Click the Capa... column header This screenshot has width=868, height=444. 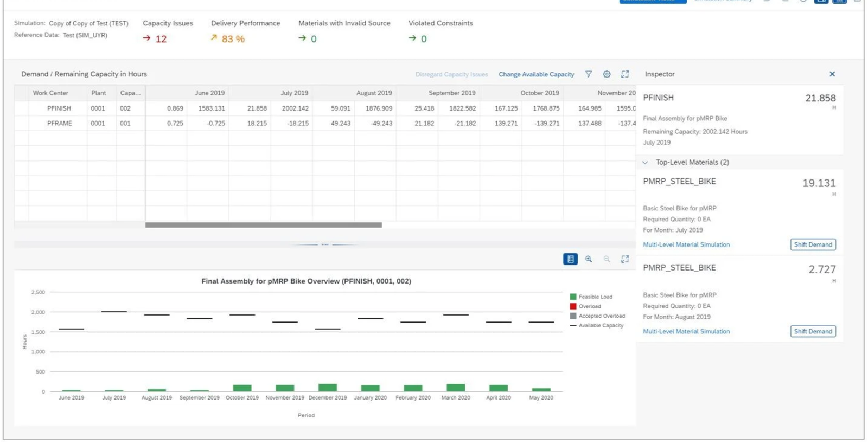(130, 93)
